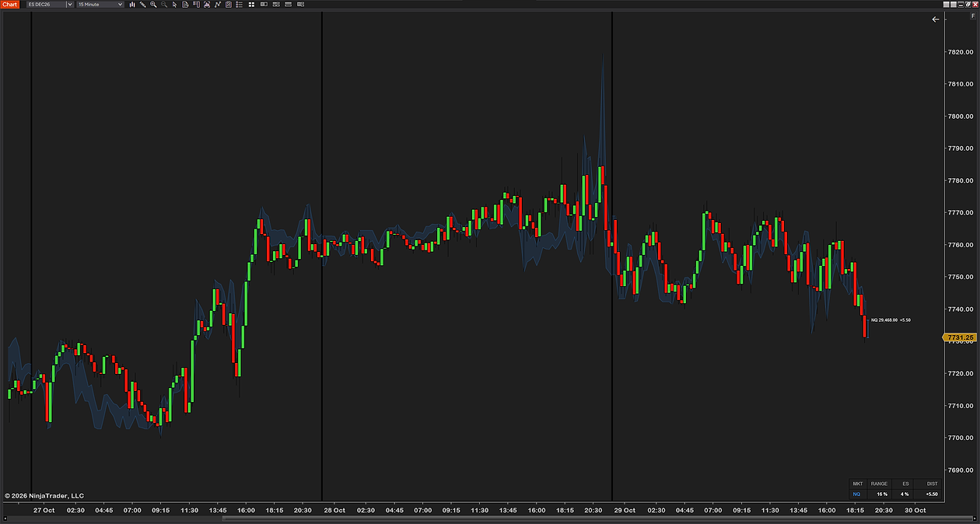Image resolution: width=980 pixels, height=524 pixels.
Task: Open the chart style bars icon
Action: (x=132, y=5)
